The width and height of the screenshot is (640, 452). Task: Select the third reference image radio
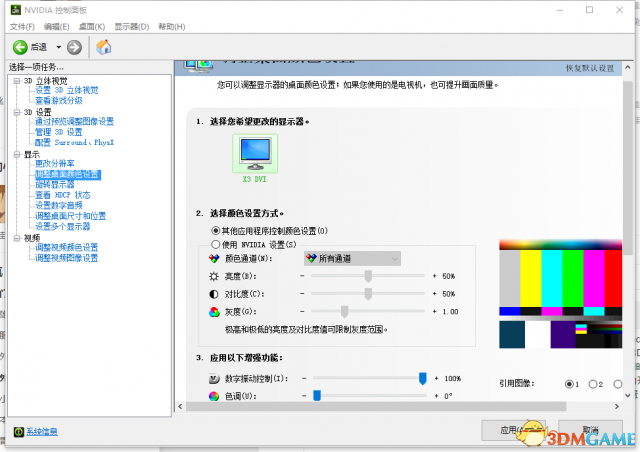[x=618, y=384]
